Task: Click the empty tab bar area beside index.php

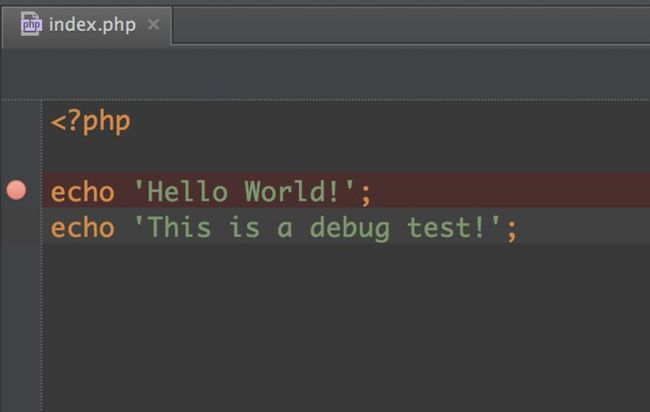Action: click(410, 25)
